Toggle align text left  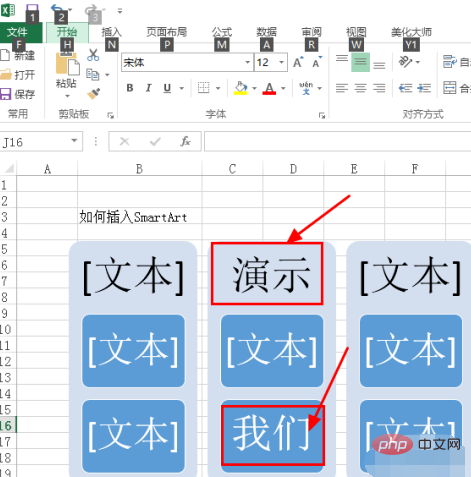point(342,88)
